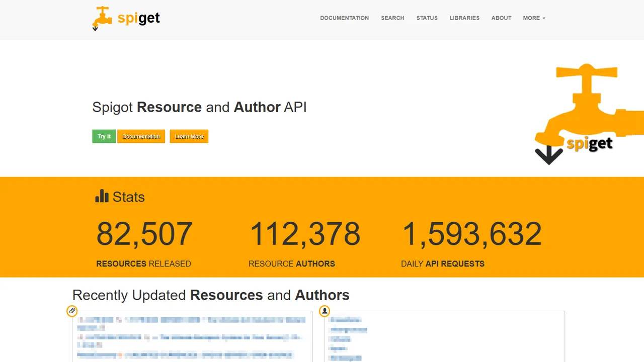644x362 pixels.
Task: Click the 82,507 resources released count
Action: point(144,234)
